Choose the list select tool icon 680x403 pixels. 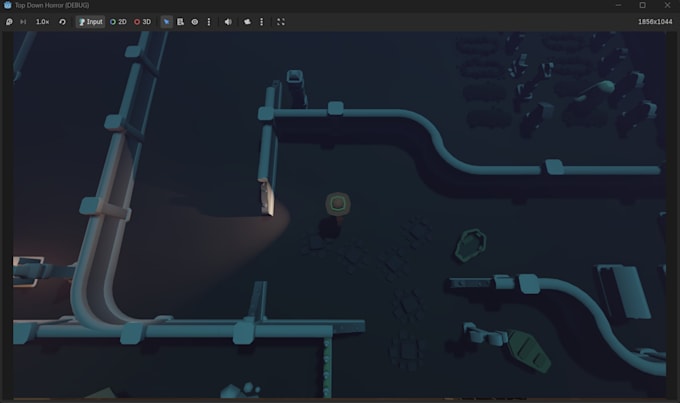pyautogui.click(x=180, y=22)
